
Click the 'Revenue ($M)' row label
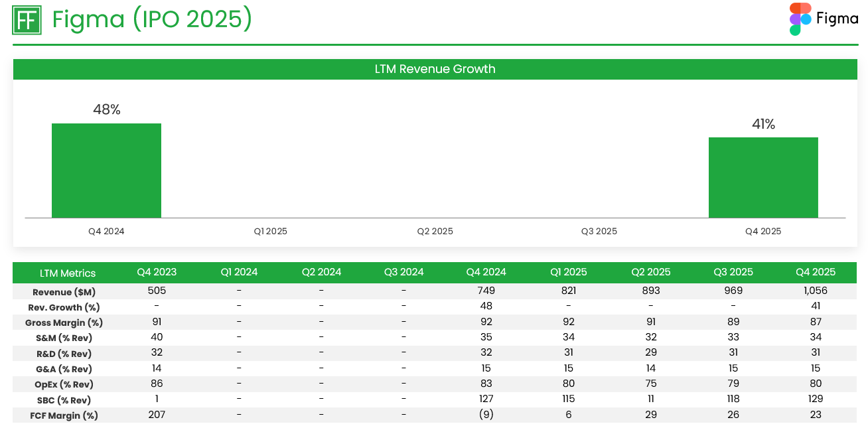click(64, 292)
